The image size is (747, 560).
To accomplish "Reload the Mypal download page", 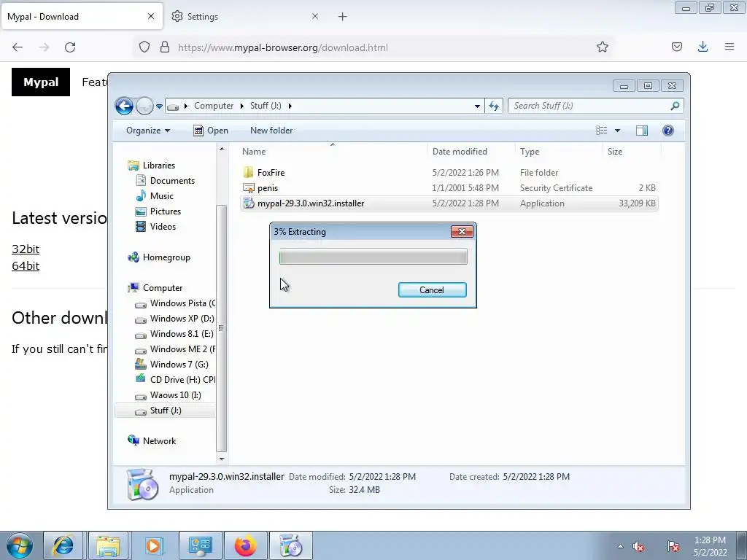I will point(70,47).
